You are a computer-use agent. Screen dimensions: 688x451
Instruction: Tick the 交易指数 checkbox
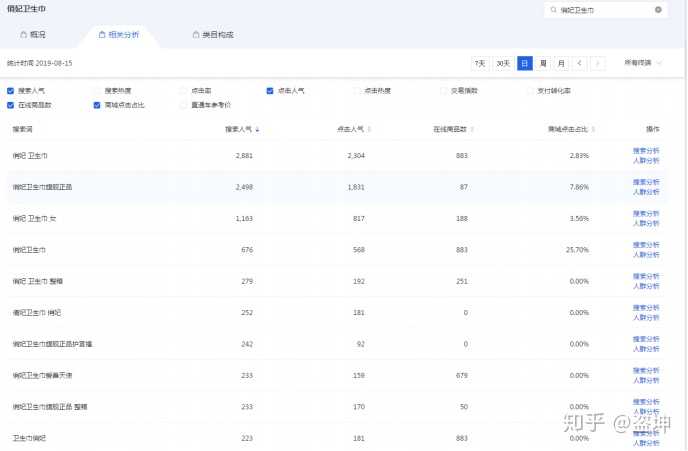443,91
